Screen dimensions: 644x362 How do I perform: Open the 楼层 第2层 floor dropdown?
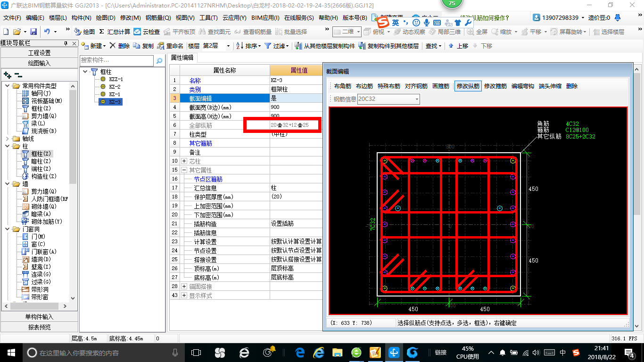point(228,46)
